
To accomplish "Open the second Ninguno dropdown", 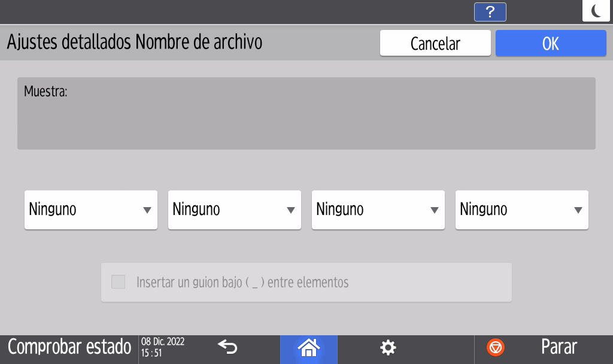I will (x=234, y=210).
